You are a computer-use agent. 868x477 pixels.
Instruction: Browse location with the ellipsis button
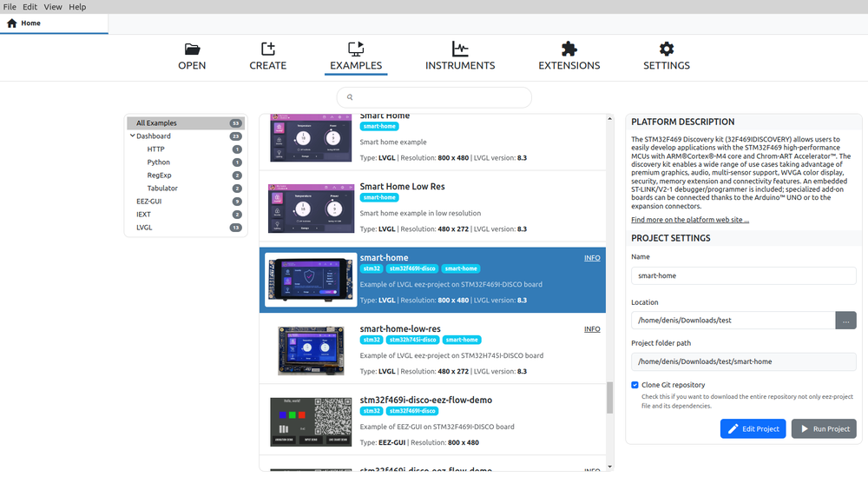tap(845, 321)
